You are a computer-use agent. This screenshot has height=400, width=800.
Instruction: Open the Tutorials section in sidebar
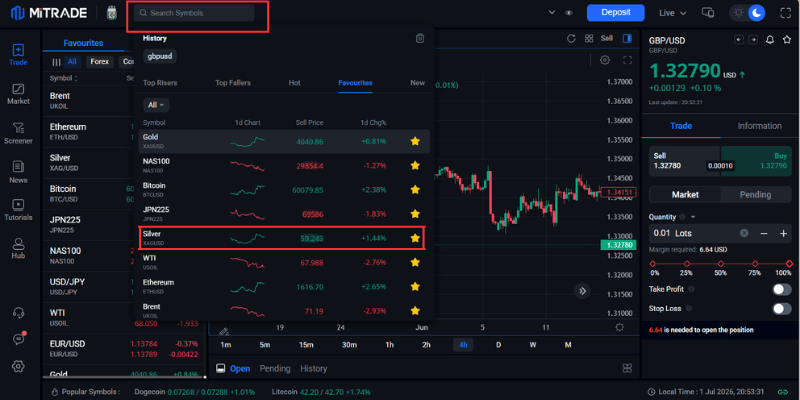(x=18, y=210)
